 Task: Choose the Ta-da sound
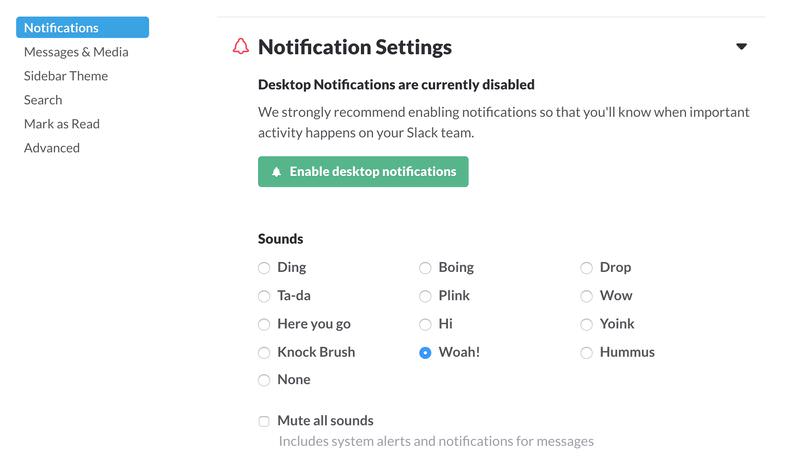pos(264,296)
